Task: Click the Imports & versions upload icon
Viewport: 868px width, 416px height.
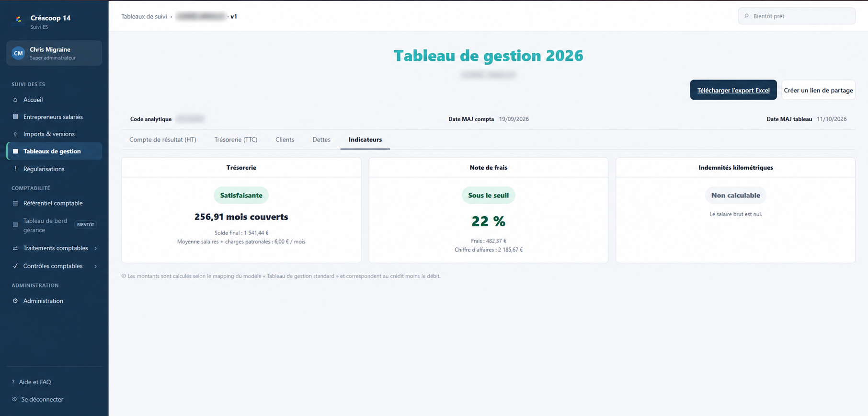Action: (x=15, y=134)
